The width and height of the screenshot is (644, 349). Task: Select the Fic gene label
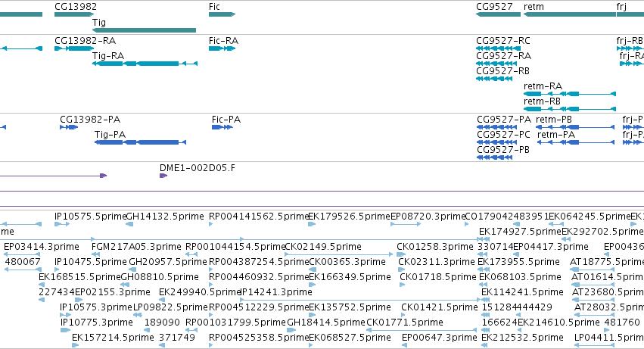214,7
